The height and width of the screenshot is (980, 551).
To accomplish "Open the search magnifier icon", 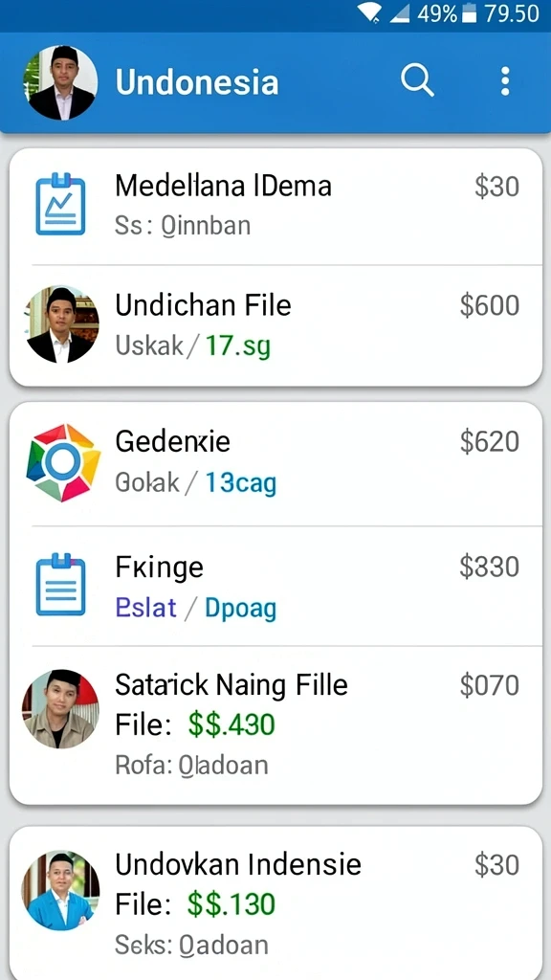I will point(417,80).
